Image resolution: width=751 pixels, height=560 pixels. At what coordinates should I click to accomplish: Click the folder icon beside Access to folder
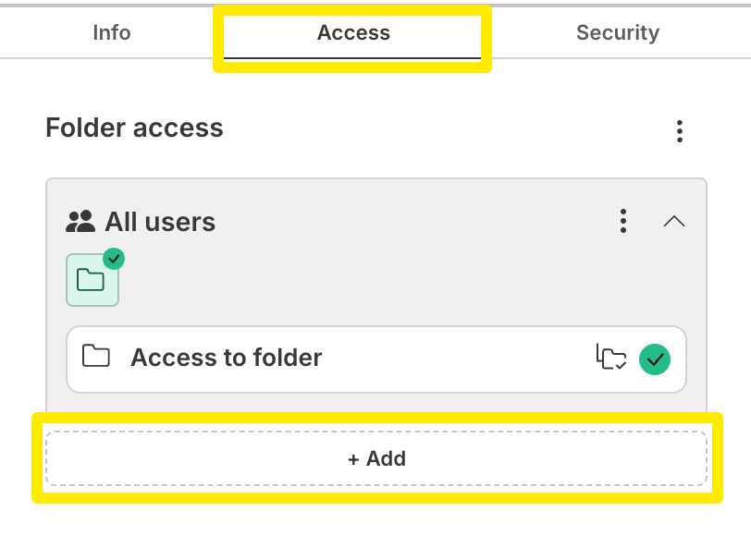96,357
